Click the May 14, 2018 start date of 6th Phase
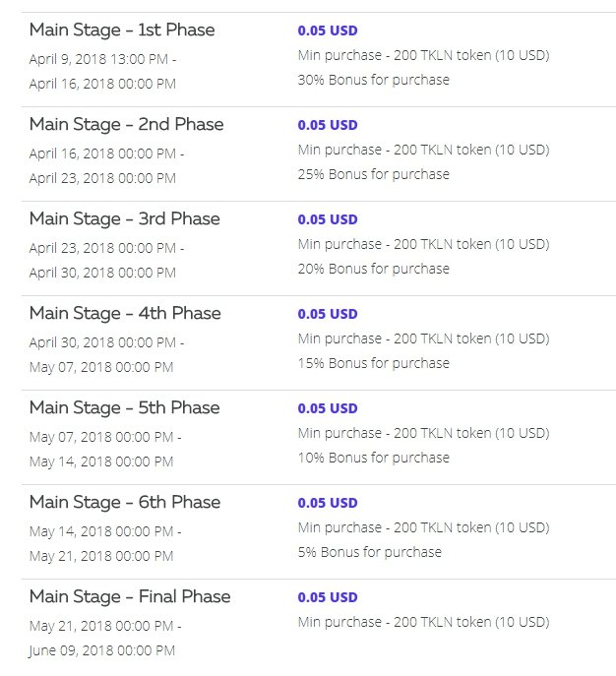Screen dimensions: 616x676 pos(101,531)
